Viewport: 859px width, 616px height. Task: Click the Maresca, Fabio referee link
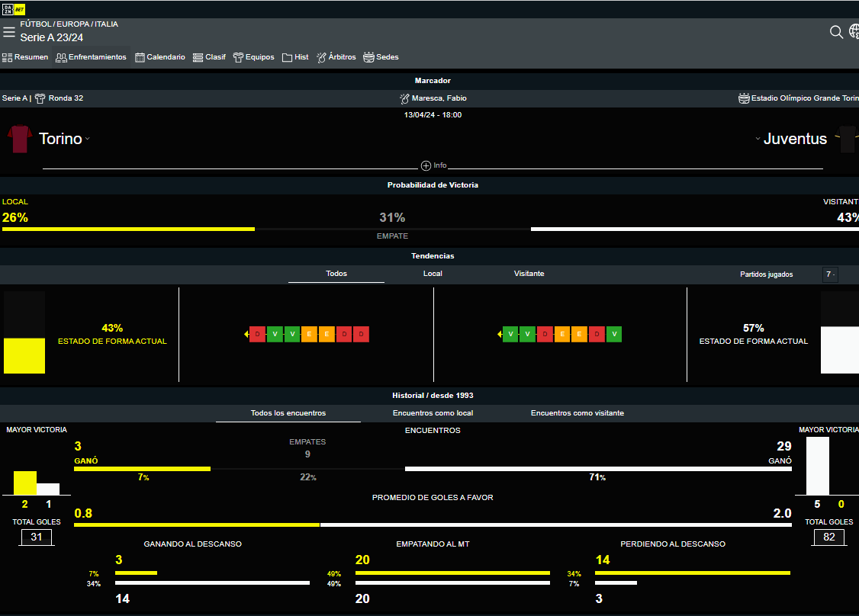tap(439, 98)
